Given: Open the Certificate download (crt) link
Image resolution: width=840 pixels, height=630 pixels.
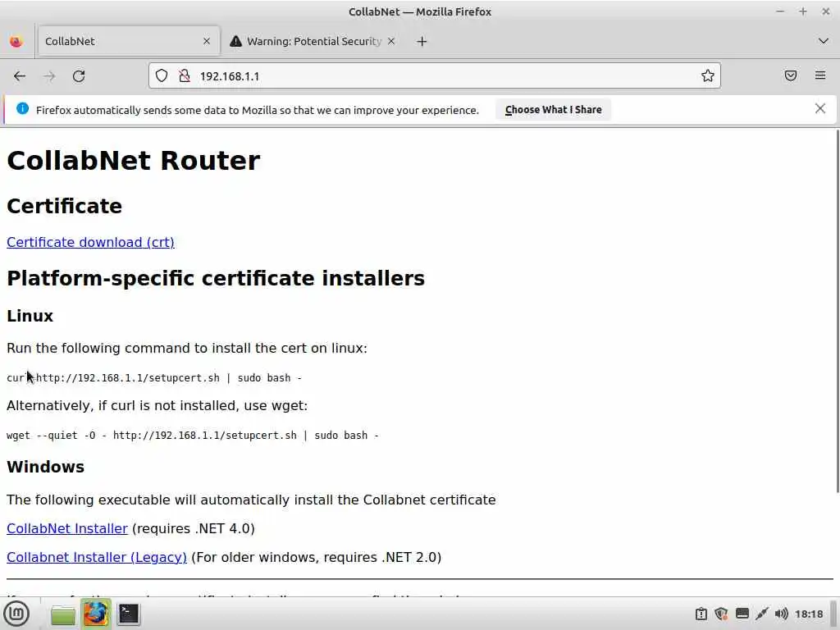Looking at the screenshot, I should click(90, 242).
